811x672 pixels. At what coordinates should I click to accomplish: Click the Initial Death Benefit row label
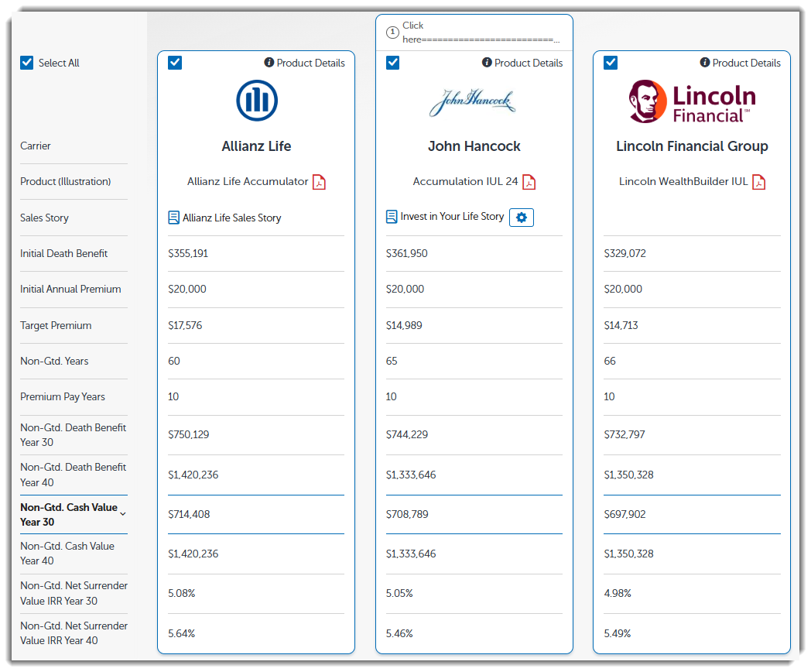63,253
